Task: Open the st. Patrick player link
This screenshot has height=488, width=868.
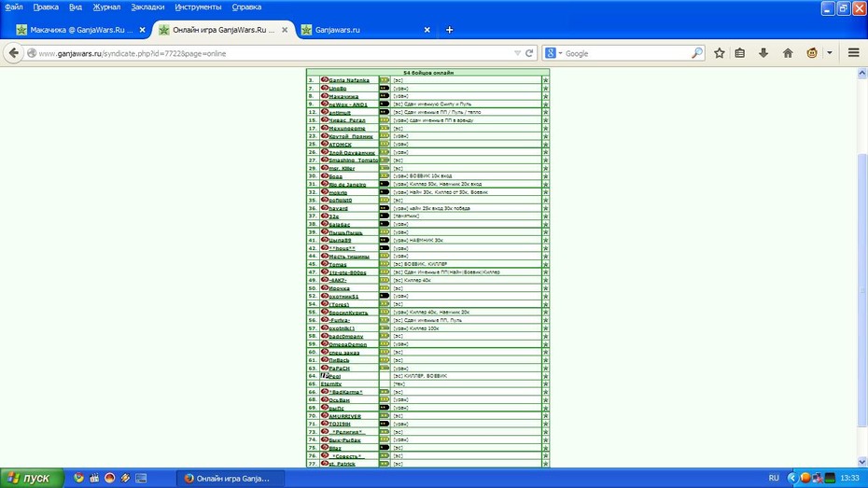Action: (x=343, y=464)
